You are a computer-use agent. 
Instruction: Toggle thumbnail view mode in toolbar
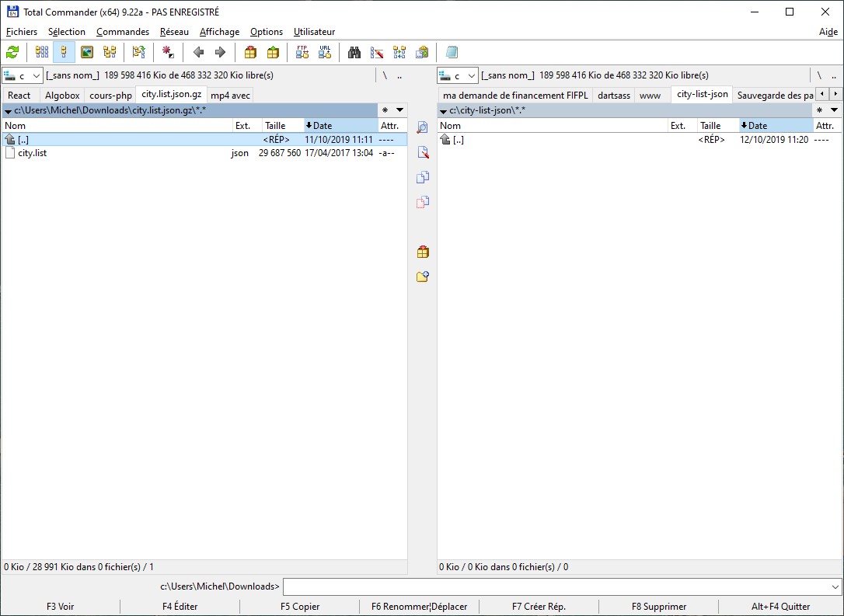coord(87,52)
